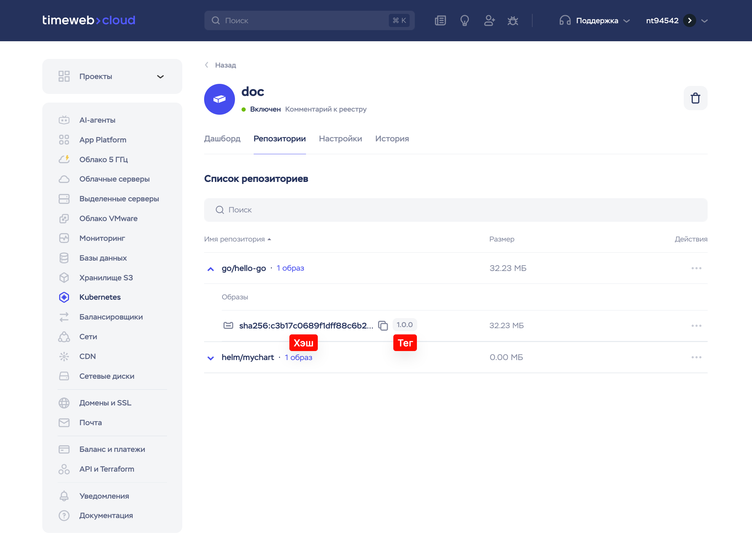752x560 pixels.
Task: Click the CDN star icon
Action: [64, 356]
